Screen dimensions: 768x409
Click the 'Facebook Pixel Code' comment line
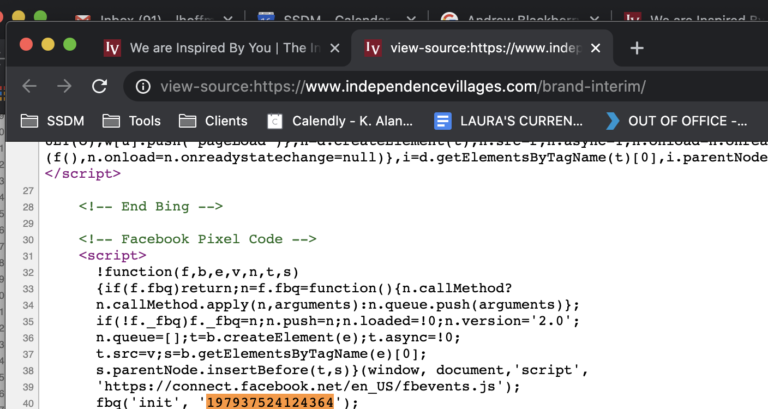[x=197, y=239]
